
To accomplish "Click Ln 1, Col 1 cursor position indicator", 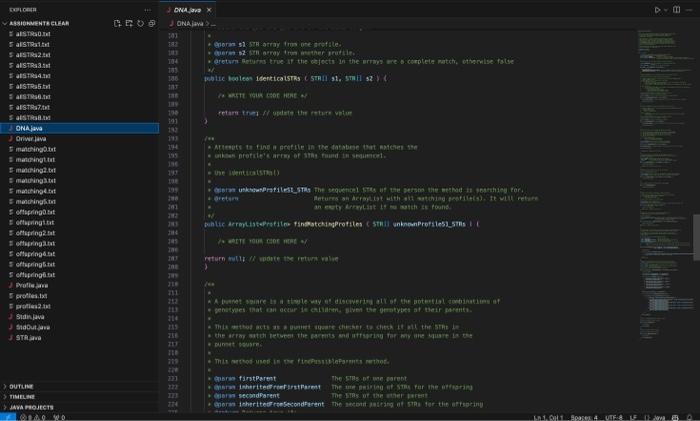I will click(x=548, y=417).
